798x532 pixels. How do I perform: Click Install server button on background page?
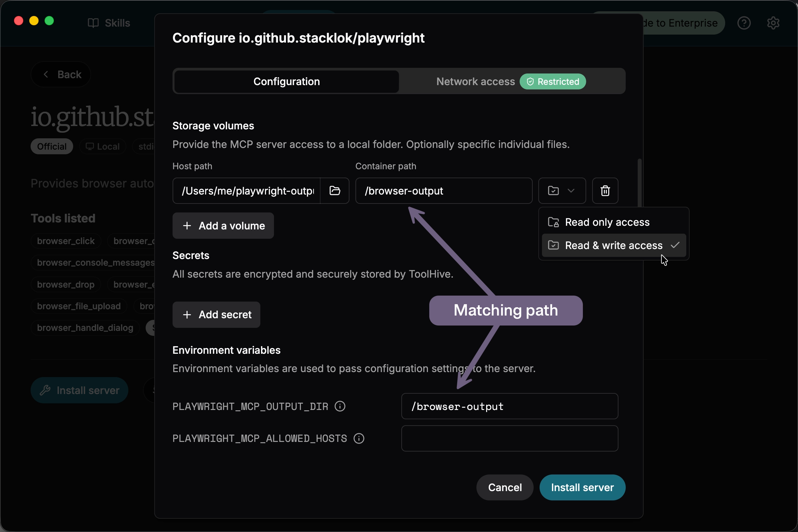pyautogui.click(x=79, y=390)
